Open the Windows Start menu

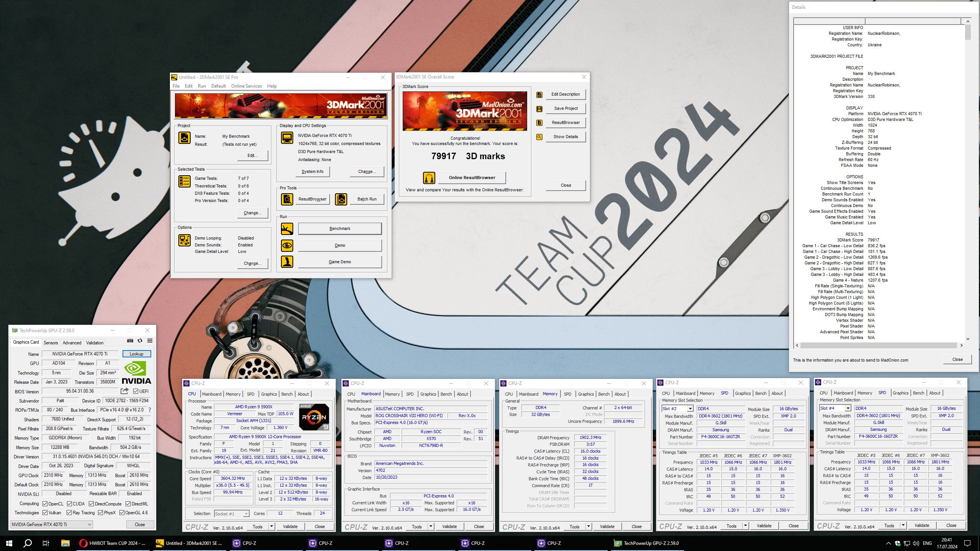[x=9, y=543]
